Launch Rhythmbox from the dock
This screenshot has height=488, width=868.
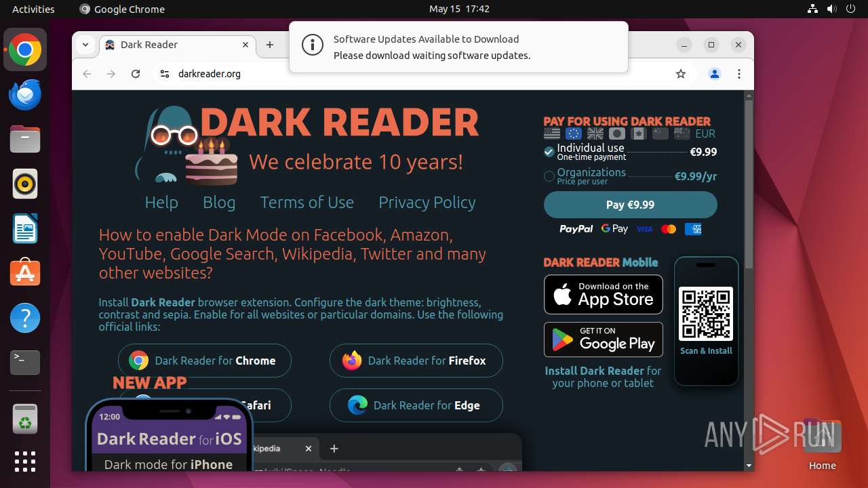tap(25, 184)
